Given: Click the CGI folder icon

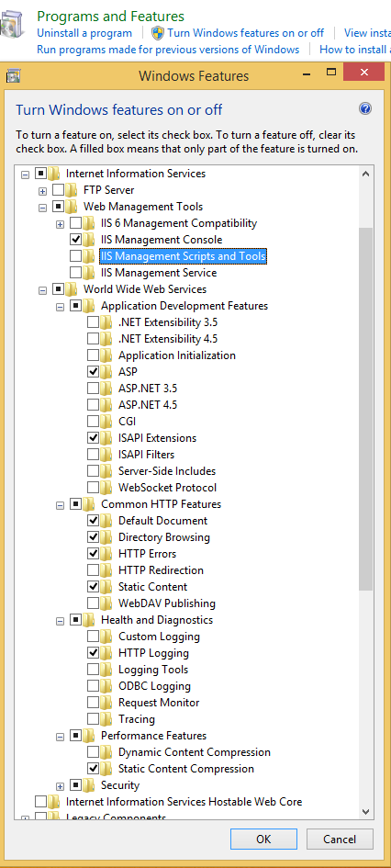Looking at the screenshot, I should coord(106,422).
